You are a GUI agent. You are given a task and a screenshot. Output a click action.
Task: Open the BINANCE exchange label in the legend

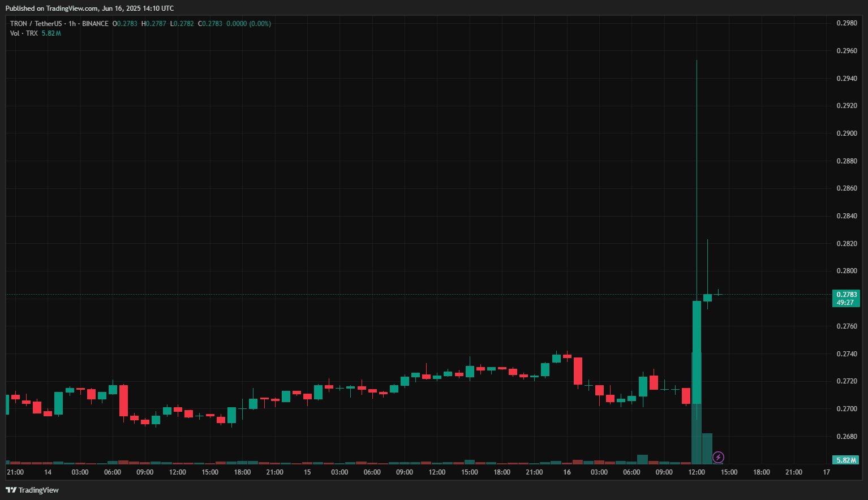95,23
